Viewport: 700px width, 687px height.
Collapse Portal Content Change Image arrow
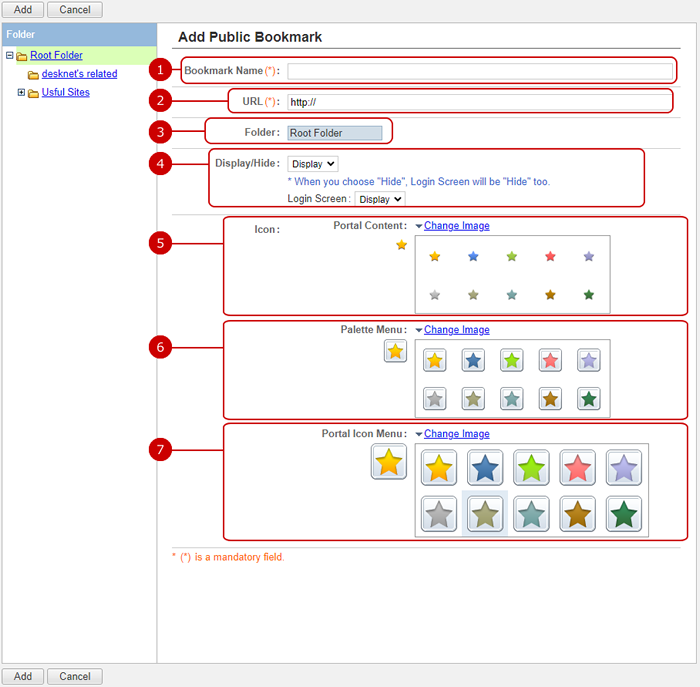click(419, 226)
